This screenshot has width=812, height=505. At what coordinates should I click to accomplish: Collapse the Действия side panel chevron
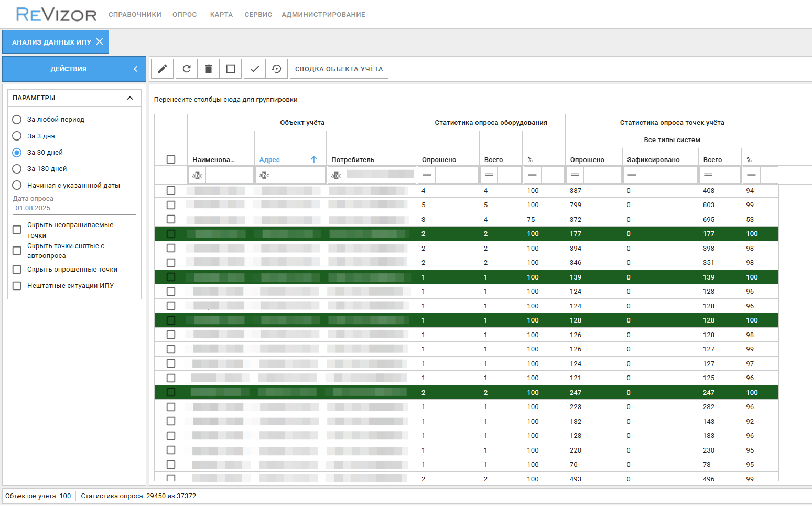(135, 69)
